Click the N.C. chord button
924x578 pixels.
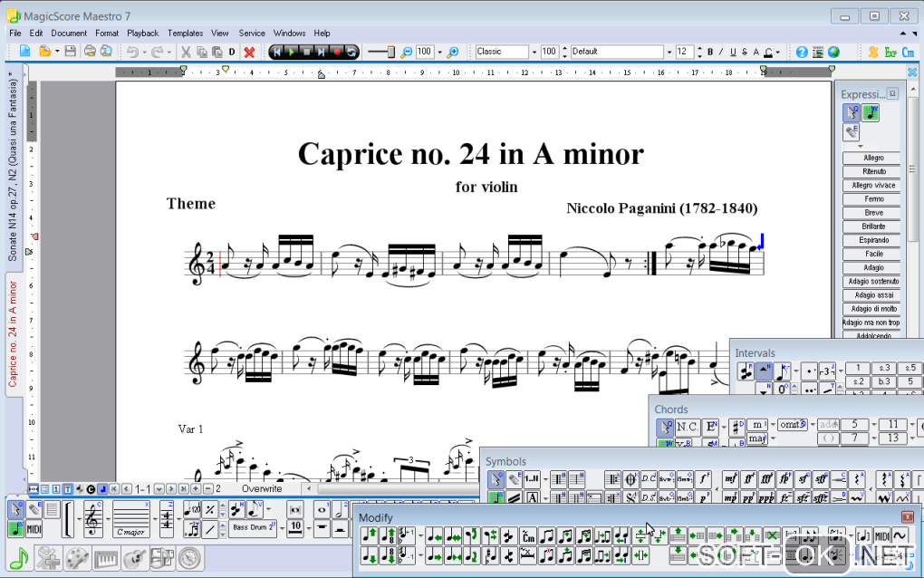[688, 426]
